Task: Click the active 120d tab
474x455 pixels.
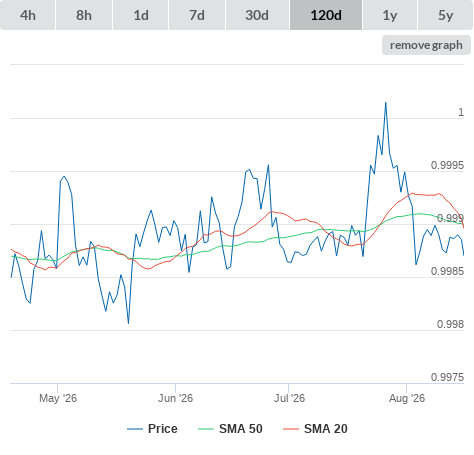Action: (x=326, y=15)
